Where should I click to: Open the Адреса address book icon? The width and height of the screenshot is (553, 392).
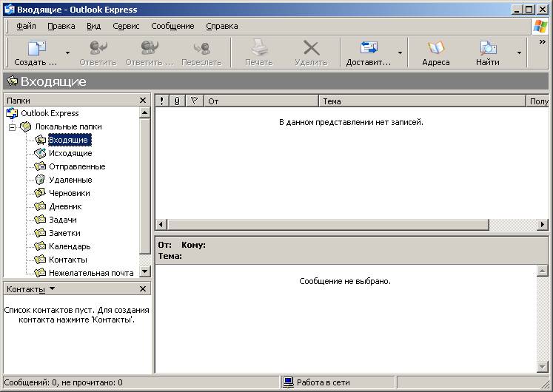click(436, 47)
